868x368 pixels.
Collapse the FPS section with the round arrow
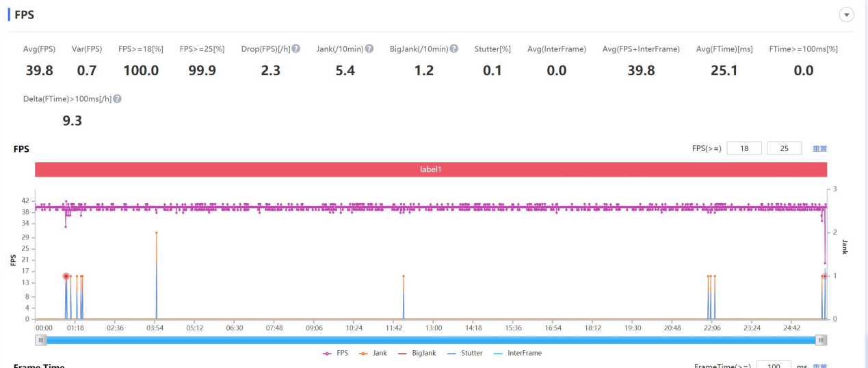(847, 14)
